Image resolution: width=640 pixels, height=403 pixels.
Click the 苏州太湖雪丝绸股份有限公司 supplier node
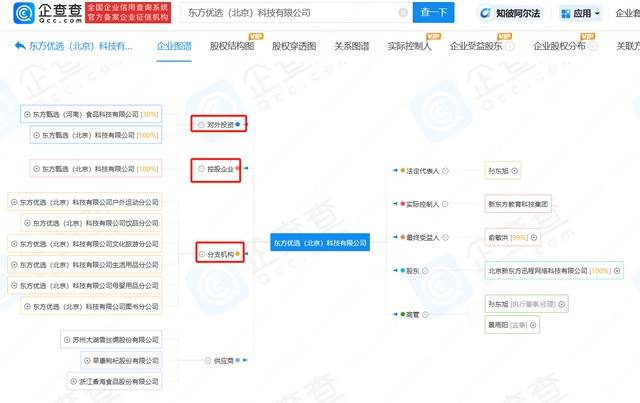point(111,340)
